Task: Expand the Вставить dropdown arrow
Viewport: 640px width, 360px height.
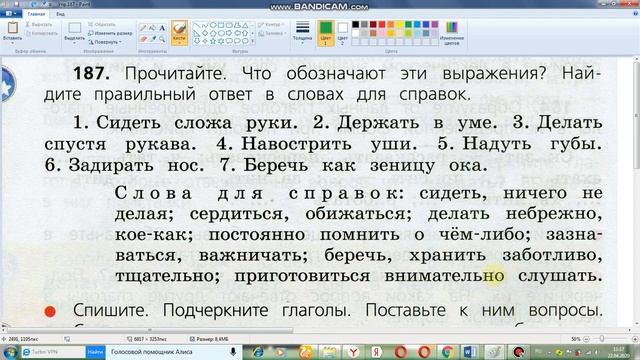Action: [13, 42]
